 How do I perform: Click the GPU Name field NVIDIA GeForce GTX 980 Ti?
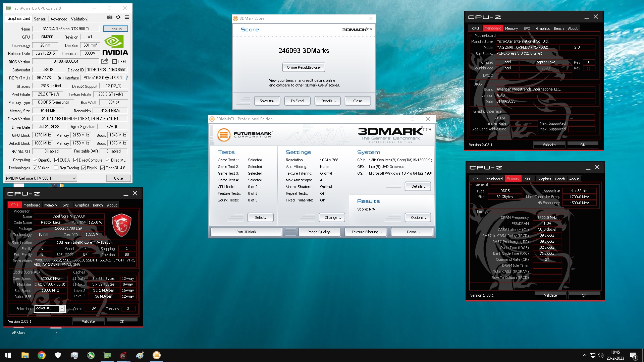click(66, 29)
